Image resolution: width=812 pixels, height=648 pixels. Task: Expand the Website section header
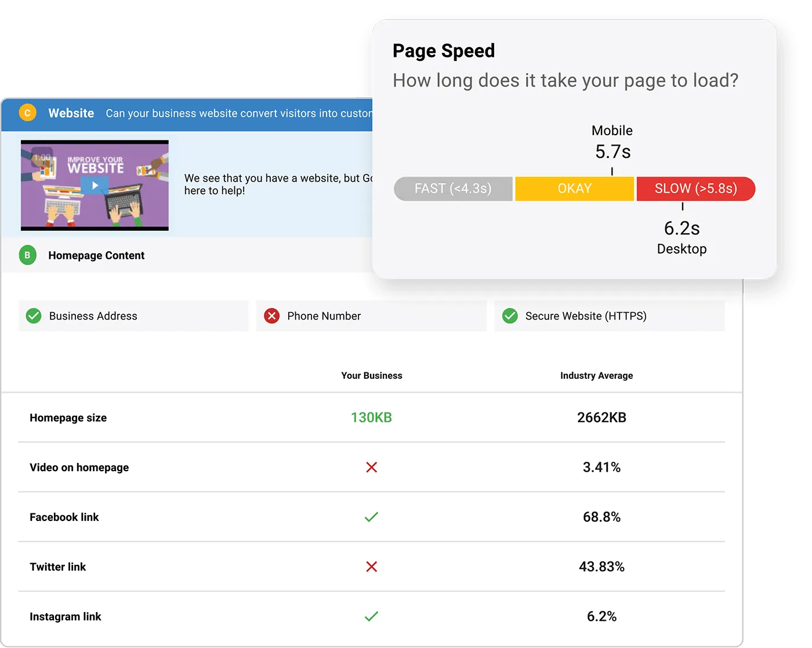pyautogui.click(x=71, y=113)
